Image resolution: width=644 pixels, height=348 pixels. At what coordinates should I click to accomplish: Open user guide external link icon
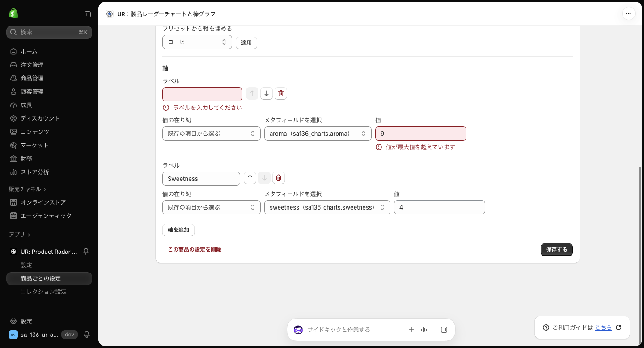619,327
